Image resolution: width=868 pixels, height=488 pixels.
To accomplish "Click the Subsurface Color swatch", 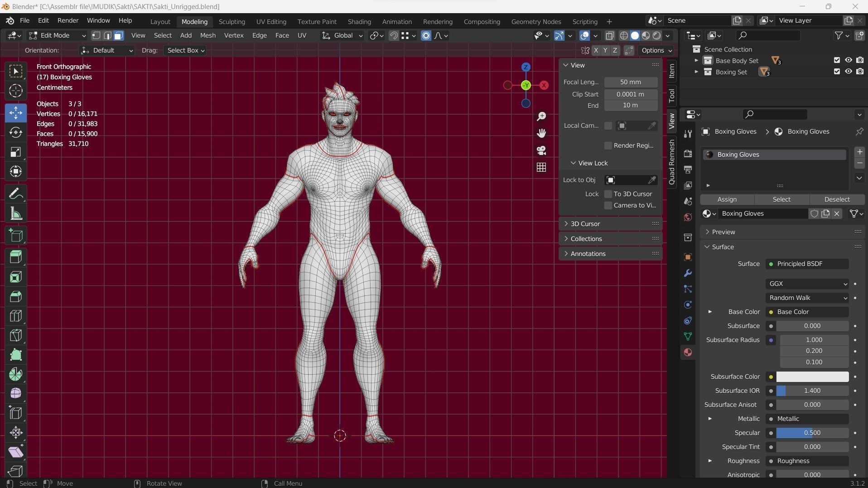I will tap(812, 377).
